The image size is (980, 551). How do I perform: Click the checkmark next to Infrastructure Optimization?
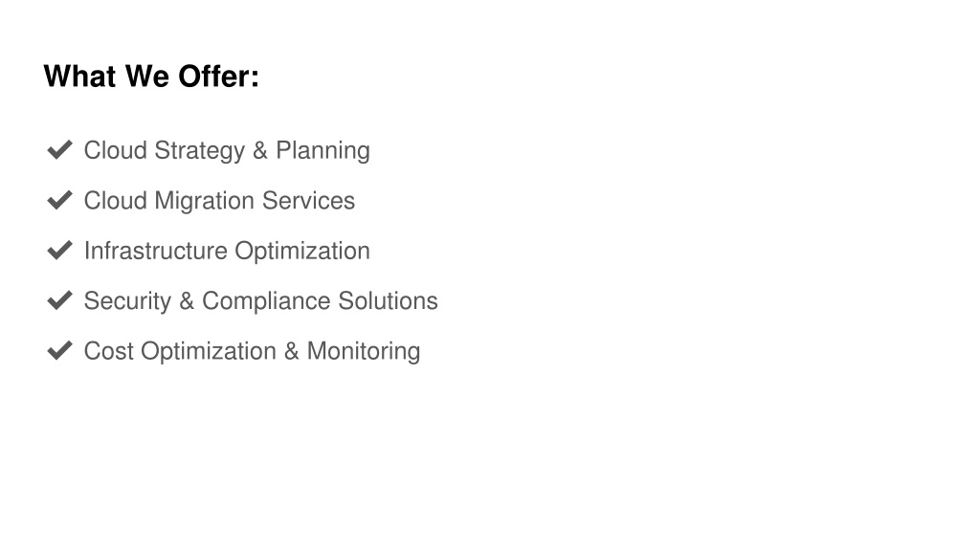60,250
